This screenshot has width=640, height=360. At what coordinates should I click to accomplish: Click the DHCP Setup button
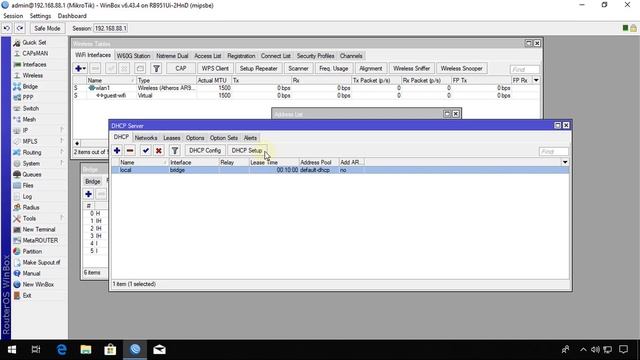[247, 151]
